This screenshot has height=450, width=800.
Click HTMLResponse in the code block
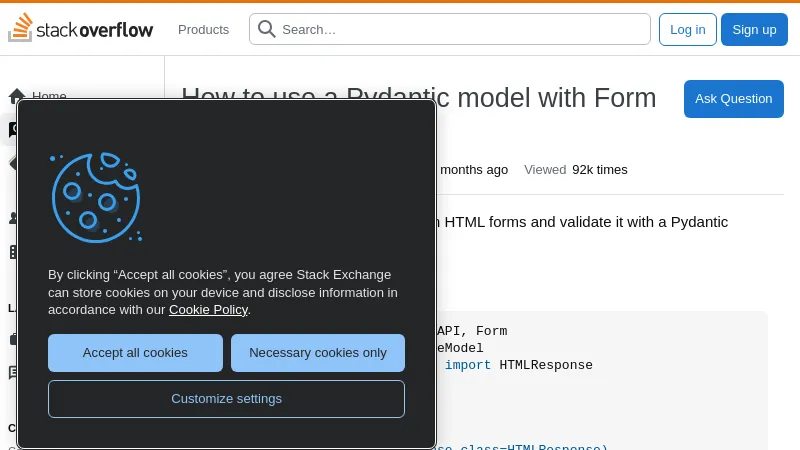[x=546, y=365]
